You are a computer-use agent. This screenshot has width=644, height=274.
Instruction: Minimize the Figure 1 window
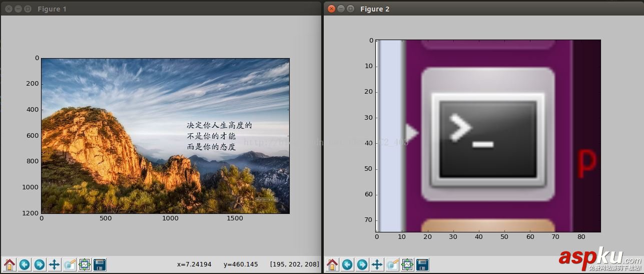(18, 9)
